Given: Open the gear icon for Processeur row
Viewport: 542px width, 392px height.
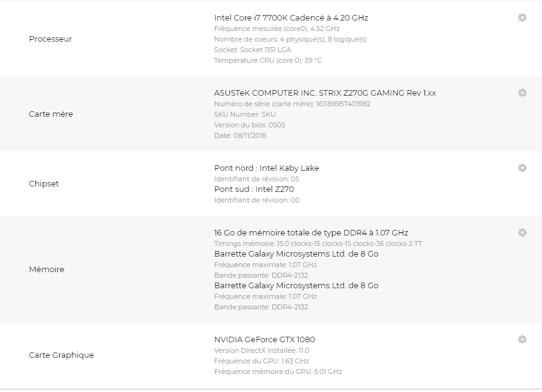Looking at the screenshot, I should tap(522, 17).
